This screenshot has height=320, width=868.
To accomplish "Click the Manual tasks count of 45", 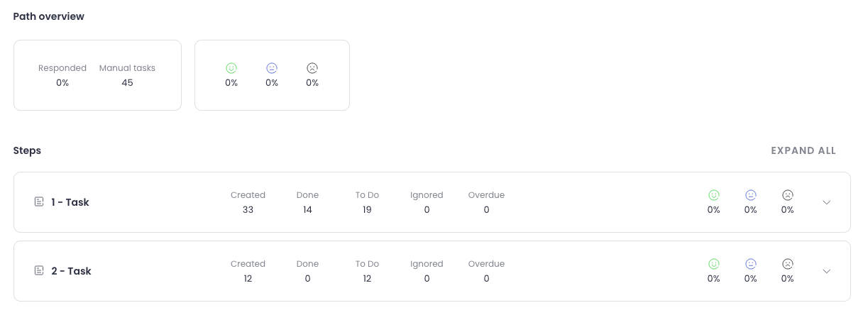I will point(127,82).
